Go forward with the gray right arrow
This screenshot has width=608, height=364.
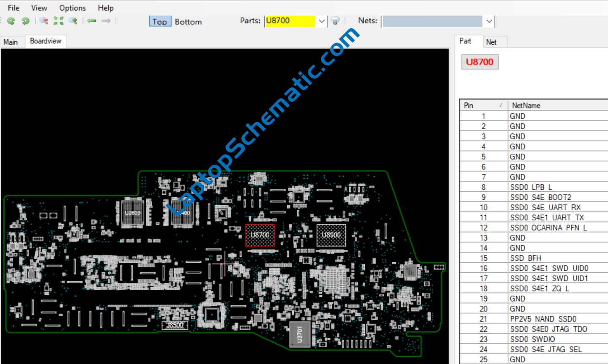coord(106,21)
